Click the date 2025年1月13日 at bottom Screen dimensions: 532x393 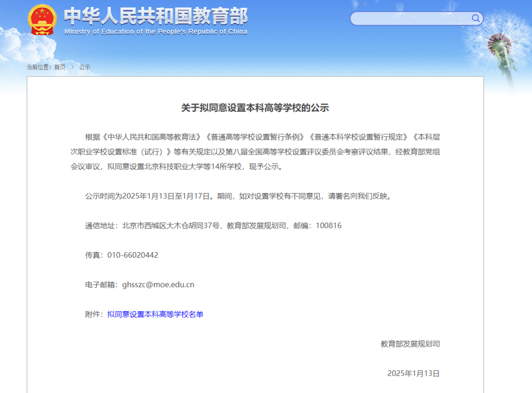click(x=414, y=373)
